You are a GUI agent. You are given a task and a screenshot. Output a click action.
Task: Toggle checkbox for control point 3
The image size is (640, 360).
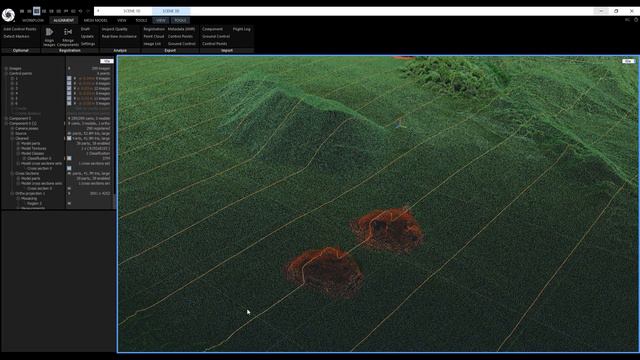[x=69, y=88]
